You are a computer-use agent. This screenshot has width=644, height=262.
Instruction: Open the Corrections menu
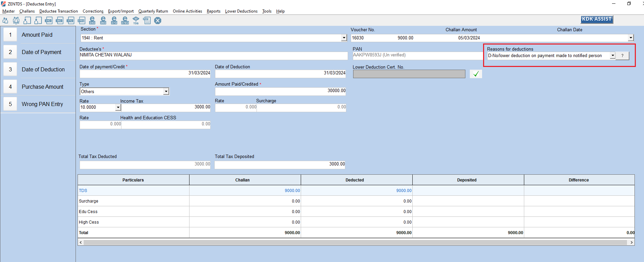(93, 11)
